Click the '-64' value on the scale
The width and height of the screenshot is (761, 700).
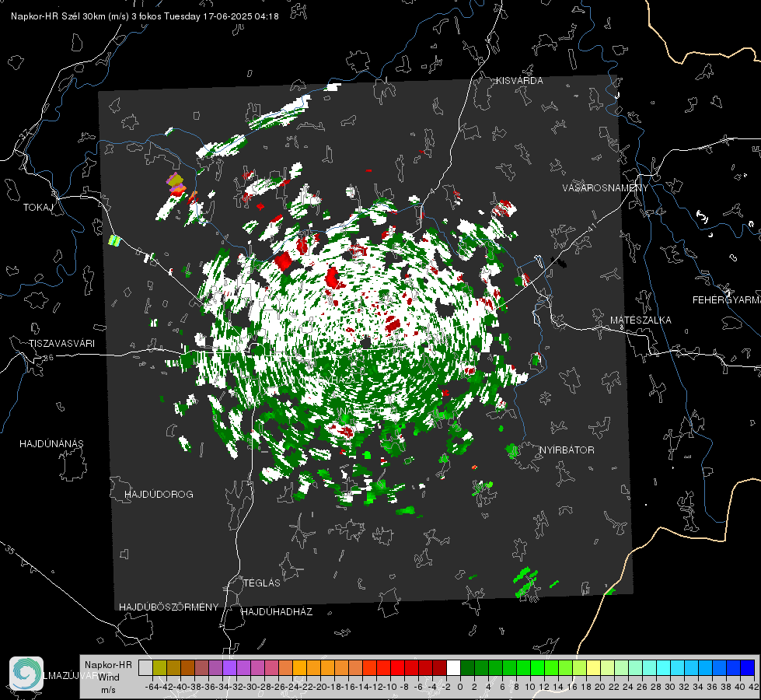(151, 687)
